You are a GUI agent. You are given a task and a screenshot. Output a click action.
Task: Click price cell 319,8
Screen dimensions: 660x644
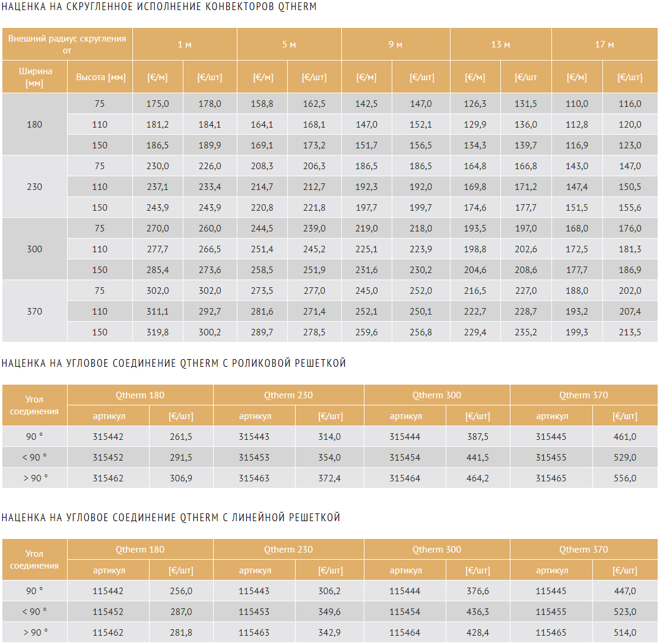pyautogui.click(x=158, y=332)
